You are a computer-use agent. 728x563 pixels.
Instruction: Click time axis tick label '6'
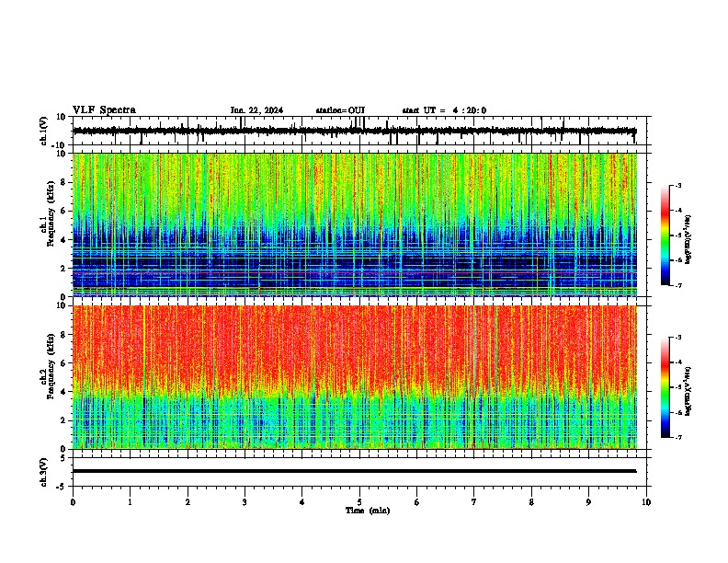click(417, 502)
